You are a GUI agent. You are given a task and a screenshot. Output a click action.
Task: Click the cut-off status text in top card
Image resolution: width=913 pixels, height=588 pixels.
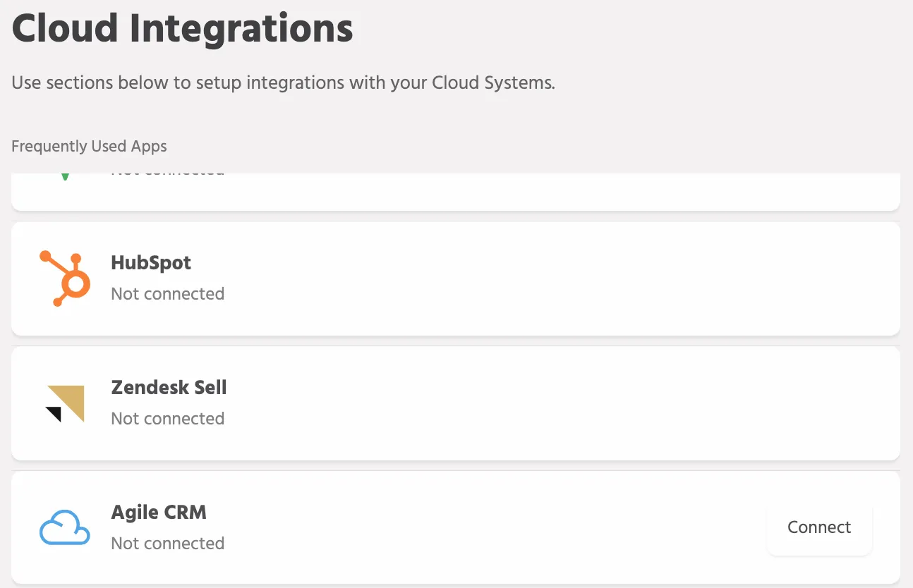(168, 174)
